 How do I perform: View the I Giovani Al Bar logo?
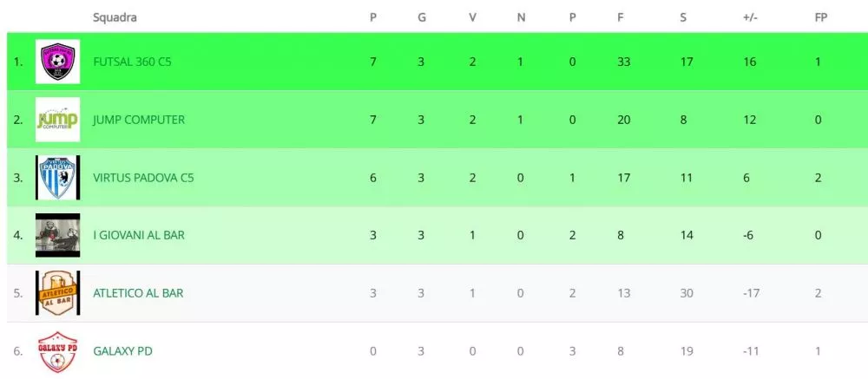[57, 235]
